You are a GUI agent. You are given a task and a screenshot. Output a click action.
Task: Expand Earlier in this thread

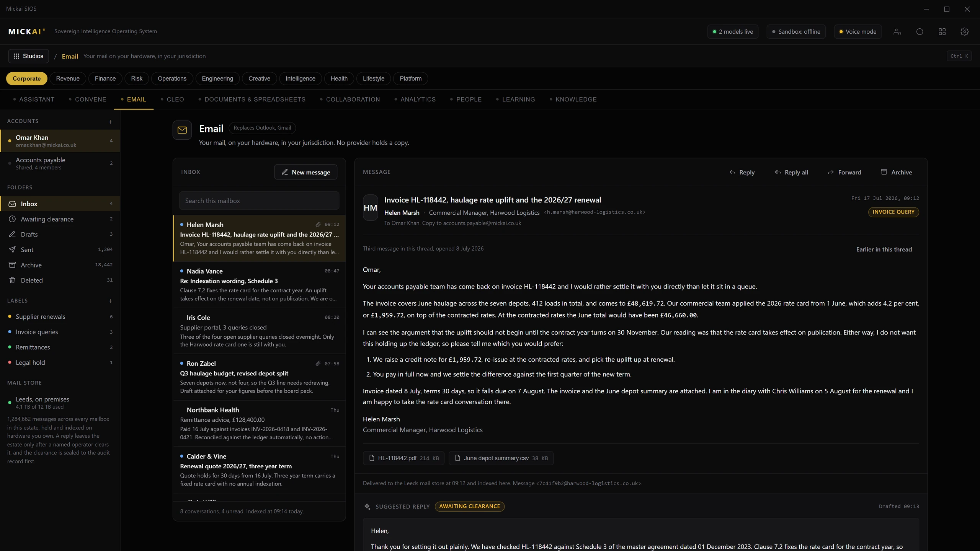(x=884, y=249)
